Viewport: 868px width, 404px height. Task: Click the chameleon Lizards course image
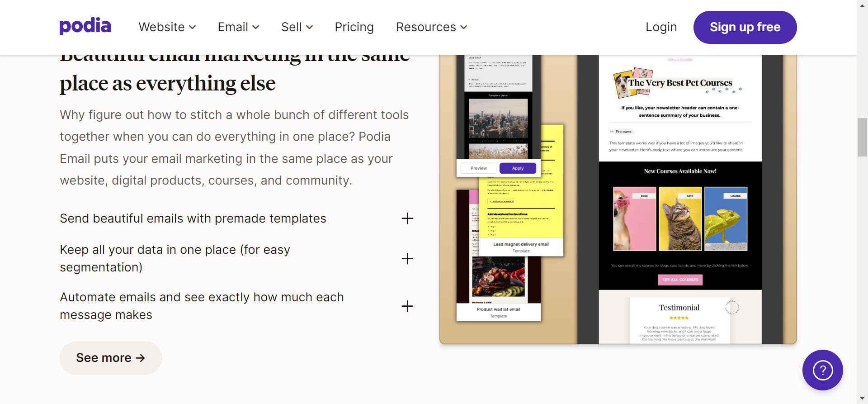pos(726,219)
